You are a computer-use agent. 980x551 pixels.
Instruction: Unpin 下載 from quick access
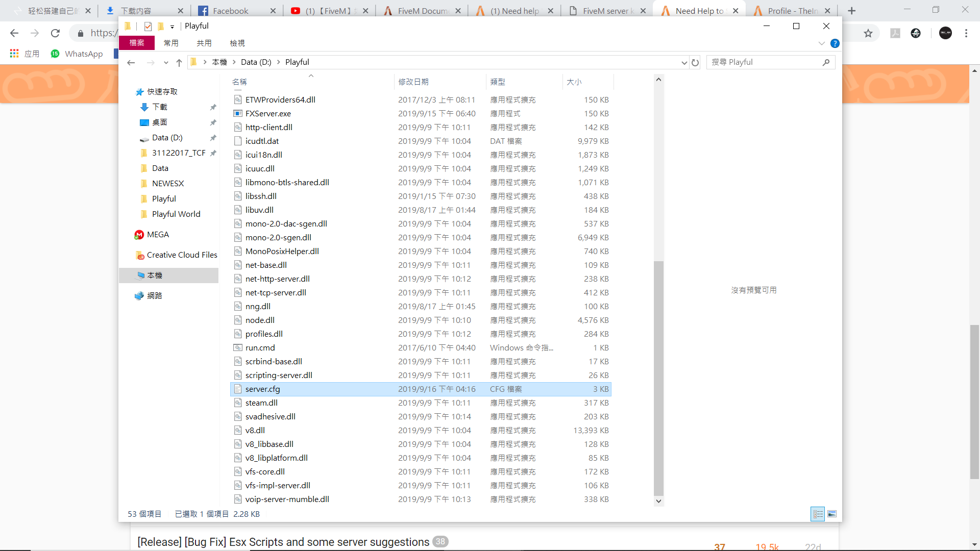213,107
